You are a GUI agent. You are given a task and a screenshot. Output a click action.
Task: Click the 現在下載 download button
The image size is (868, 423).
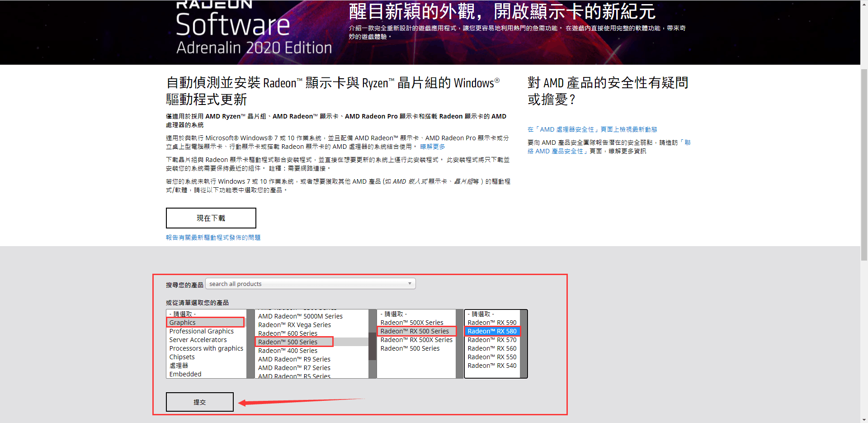pos(211,218)
